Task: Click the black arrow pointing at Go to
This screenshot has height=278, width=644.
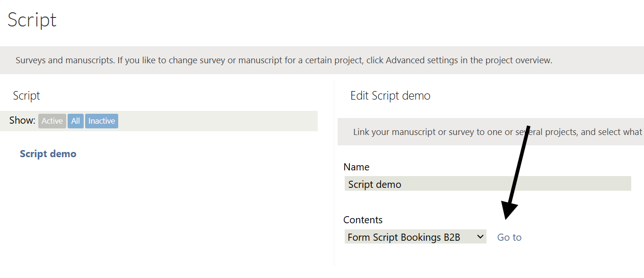Action: 516,175
